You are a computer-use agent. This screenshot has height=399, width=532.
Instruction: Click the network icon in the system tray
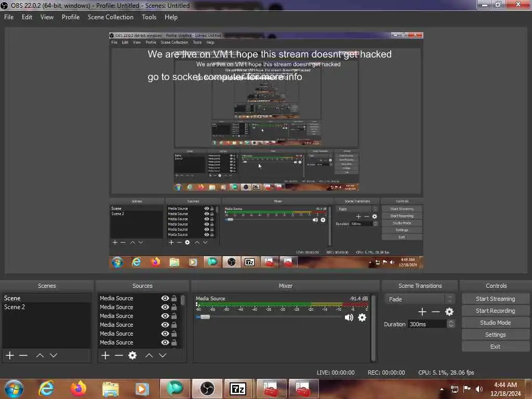tap(454, 389)
